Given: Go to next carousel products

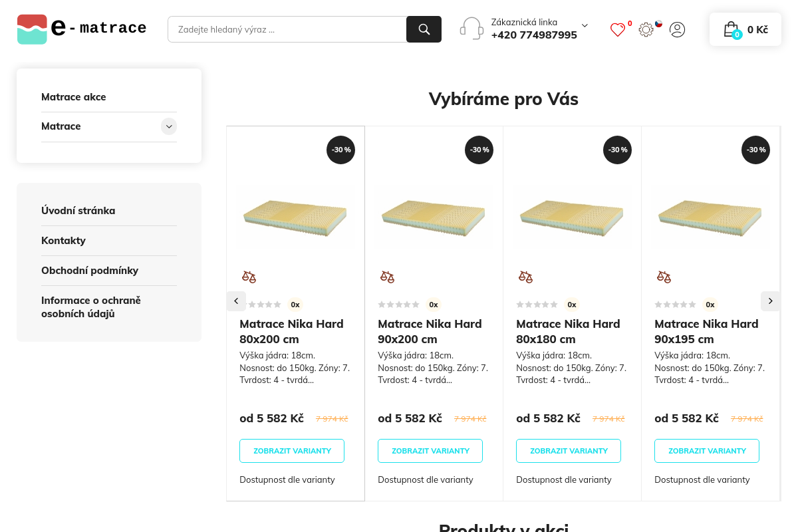Looking at the screenshot, I should 770,301.
